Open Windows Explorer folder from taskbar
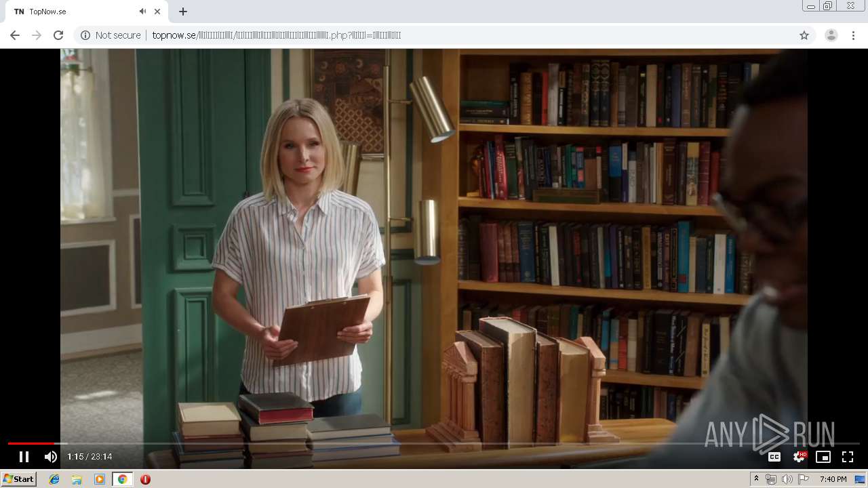The width and height of the screenshot is (868, 488). click(x=77, y=479)
